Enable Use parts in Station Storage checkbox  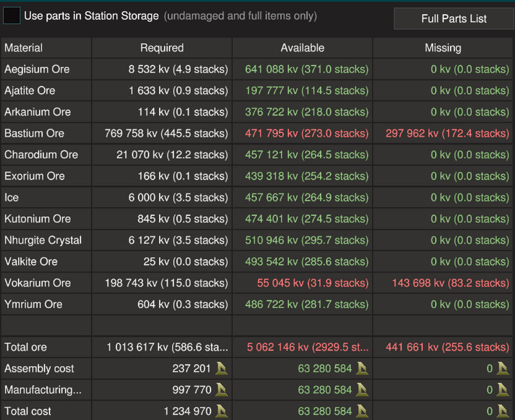point(12,15)
